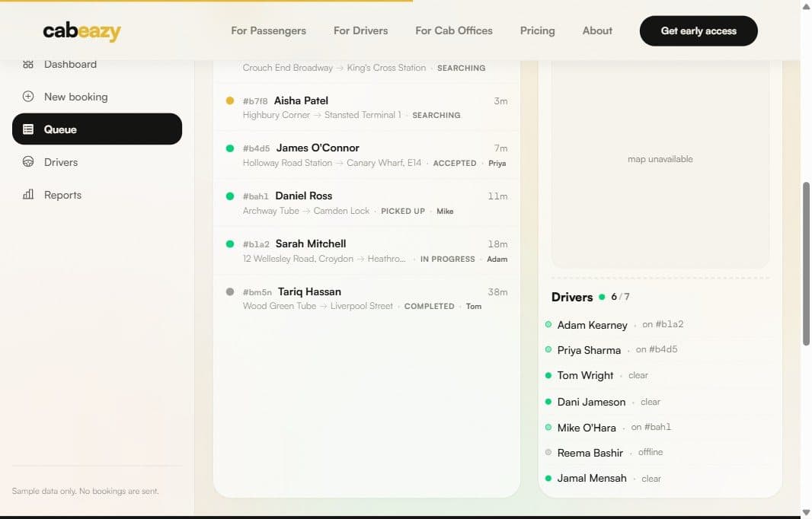Click the green status dot for Sarah Mitchell
Viewport: 812px width, 519px height.
[x=230, y=244]
